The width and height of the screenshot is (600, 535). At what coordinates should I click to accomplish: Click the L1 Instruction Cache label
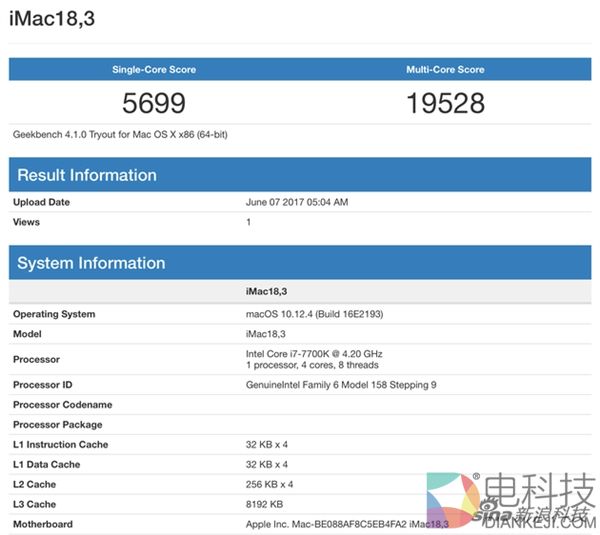tap(60, 444)
